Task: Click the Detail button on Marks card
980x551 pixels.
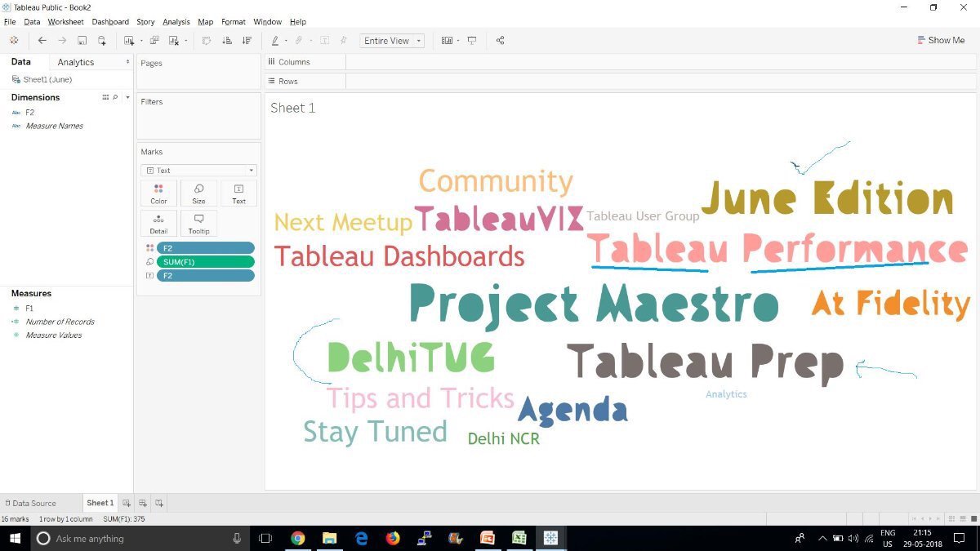Action: pos(158,224)
